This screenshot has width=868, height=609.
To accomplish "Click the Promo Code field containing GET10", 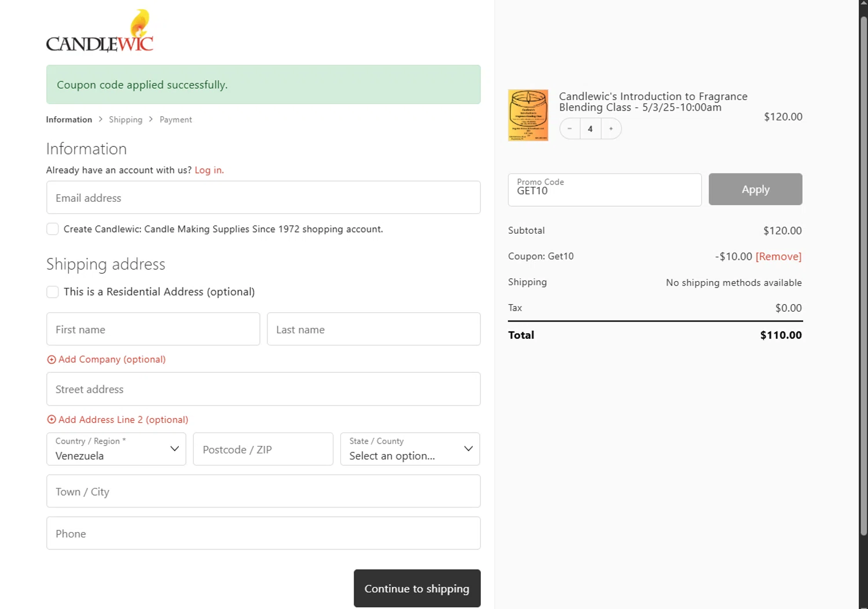I will click(x=605, y=190).
